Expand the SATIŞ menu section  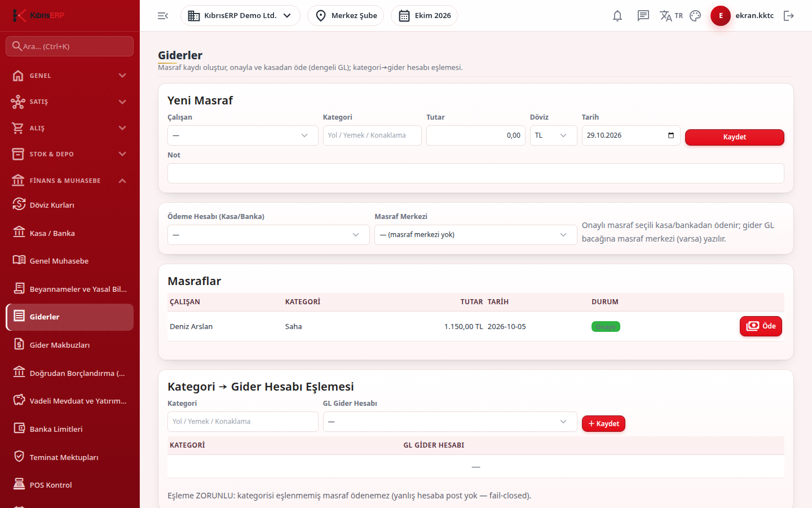[x=70, y=102]
